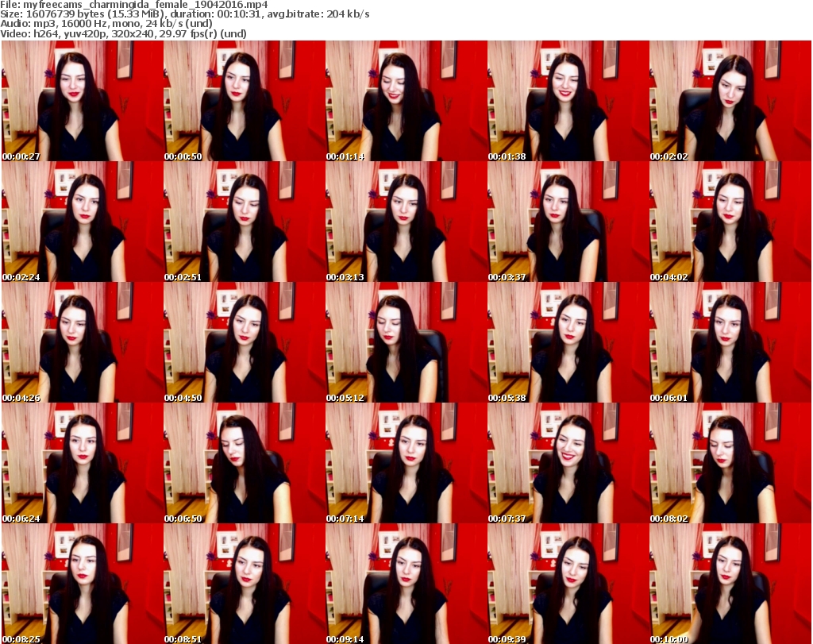Open the thumbnail stamped 00:02:24
Screen dimensions: 813x644
(83, 222)
